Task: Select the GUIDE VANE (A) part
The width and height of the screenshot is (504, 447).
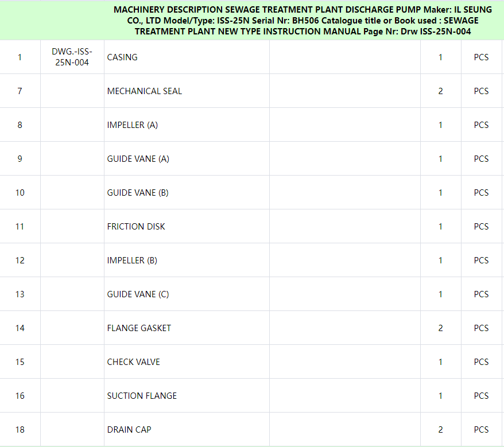Action: point(138,159)
